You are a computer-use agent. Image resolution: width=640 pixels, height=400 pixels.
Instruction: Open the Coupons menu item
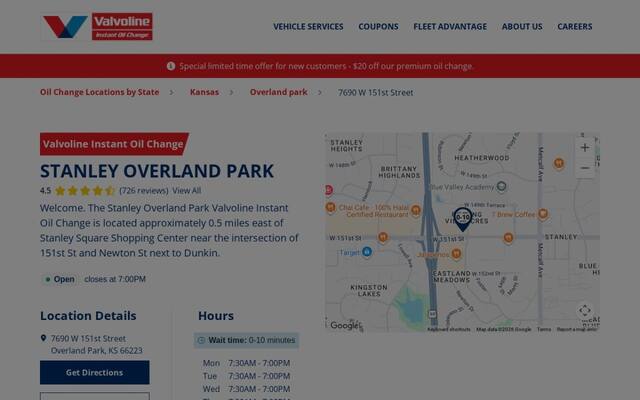click(x=378, y=27)
